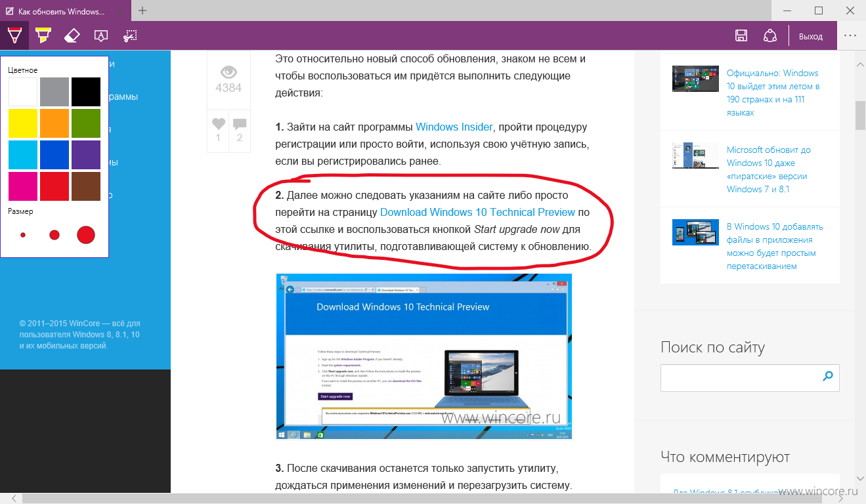
Task: Select the Eraser tool
Action: 72,35
